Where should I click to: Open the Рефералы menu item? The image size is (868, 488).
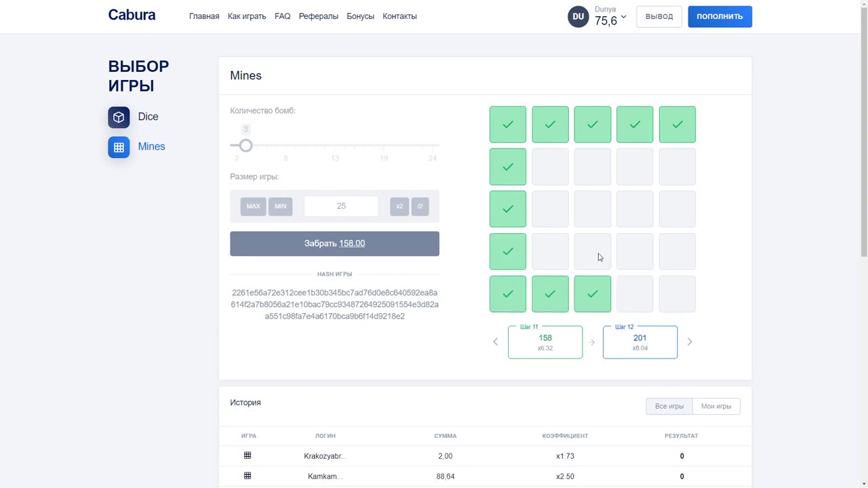pos(318,16)
